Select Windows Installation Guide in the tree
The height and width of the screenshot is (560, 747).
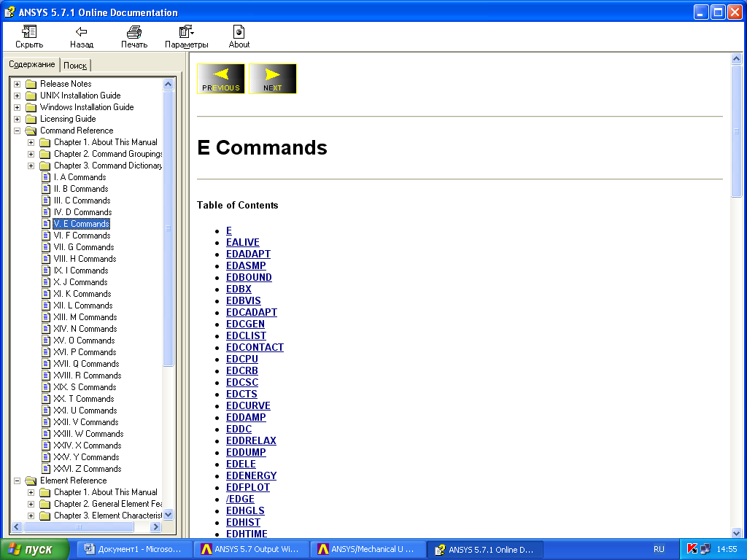coord(87,107)
